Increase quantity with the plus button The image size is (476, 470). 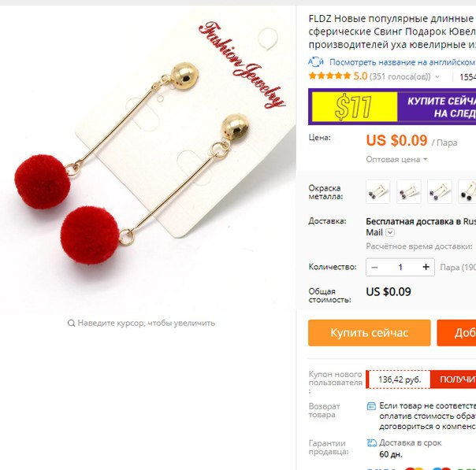coord(426,267)
